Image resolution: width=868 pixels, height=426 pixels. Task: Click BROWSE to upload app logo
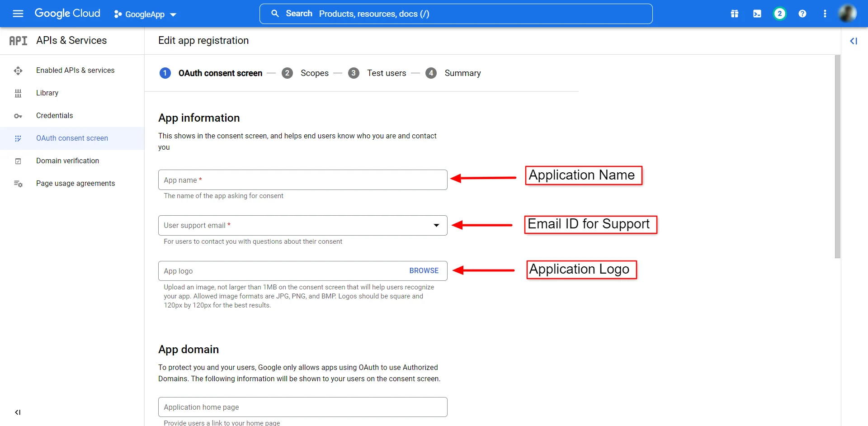click(x=424, y=270)
